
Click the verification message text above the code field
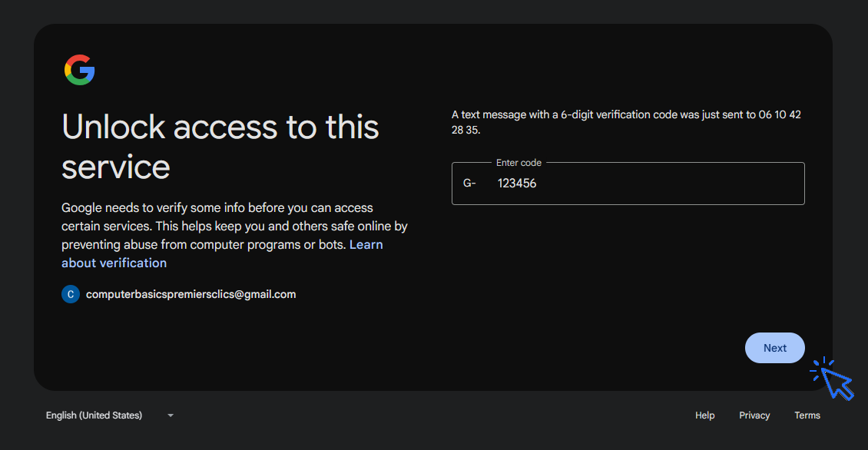click(x=626, y=121)
